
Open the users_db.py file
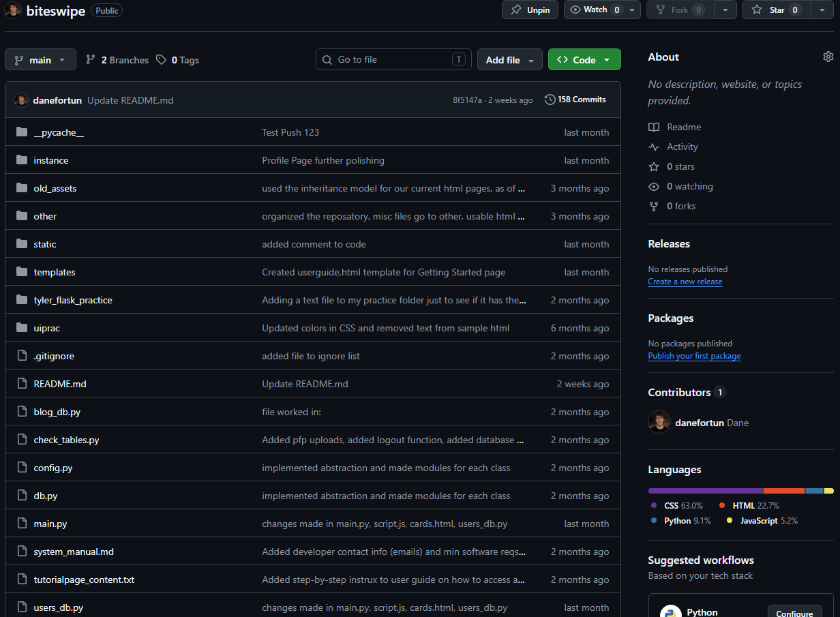(59, 607)
